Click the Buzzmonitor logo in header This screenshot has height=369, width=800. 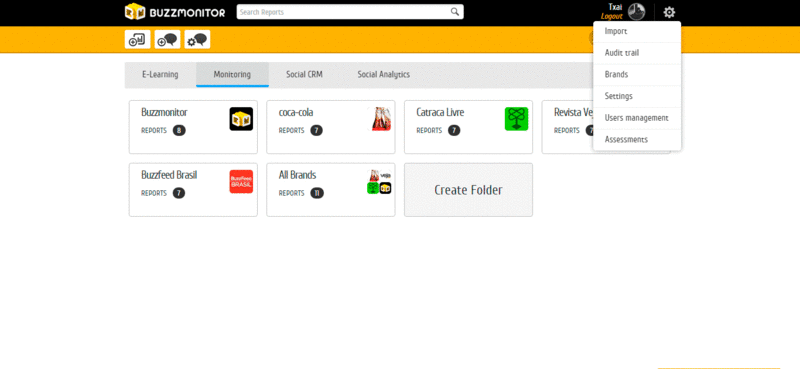pyautogui.click(x=175, y=12)
